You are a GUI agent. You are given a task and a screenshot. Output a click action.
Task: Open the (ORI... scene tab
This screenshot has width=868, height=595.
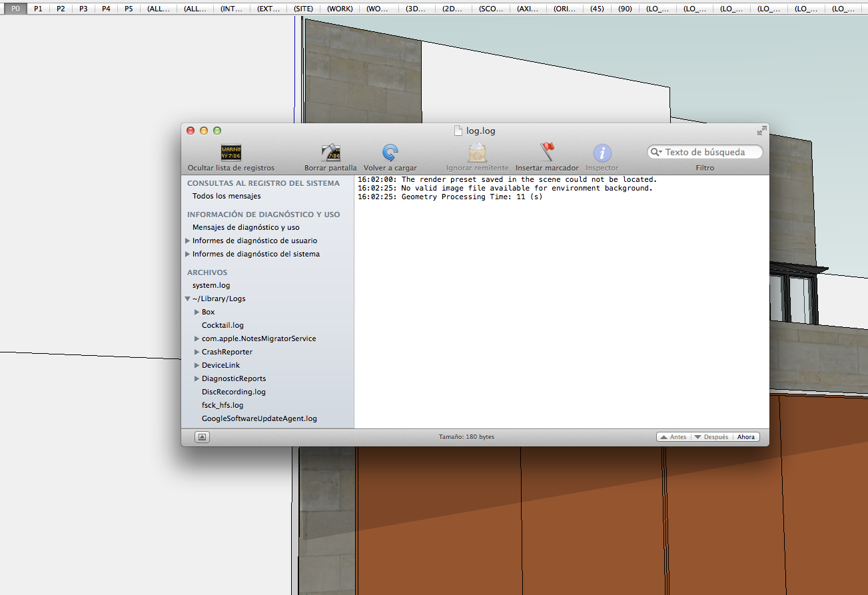(564, 9)
